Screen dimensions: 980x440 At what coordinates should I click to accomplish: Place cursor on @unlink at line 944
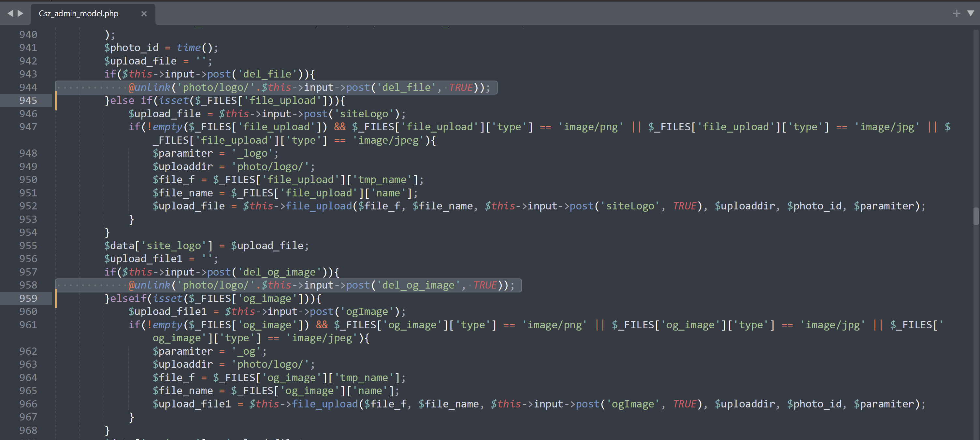pyautogui.click(x=150, y=88)
